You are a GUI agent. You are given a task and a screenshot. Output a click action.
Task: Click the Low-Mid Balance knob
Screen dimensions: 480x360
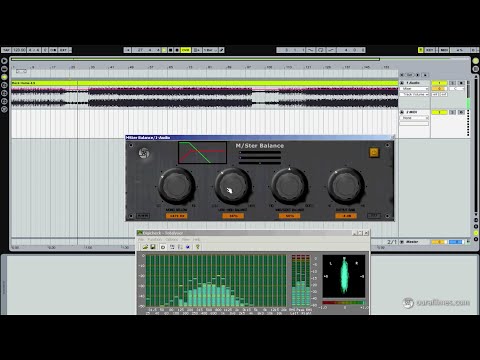tap(233, 186)
